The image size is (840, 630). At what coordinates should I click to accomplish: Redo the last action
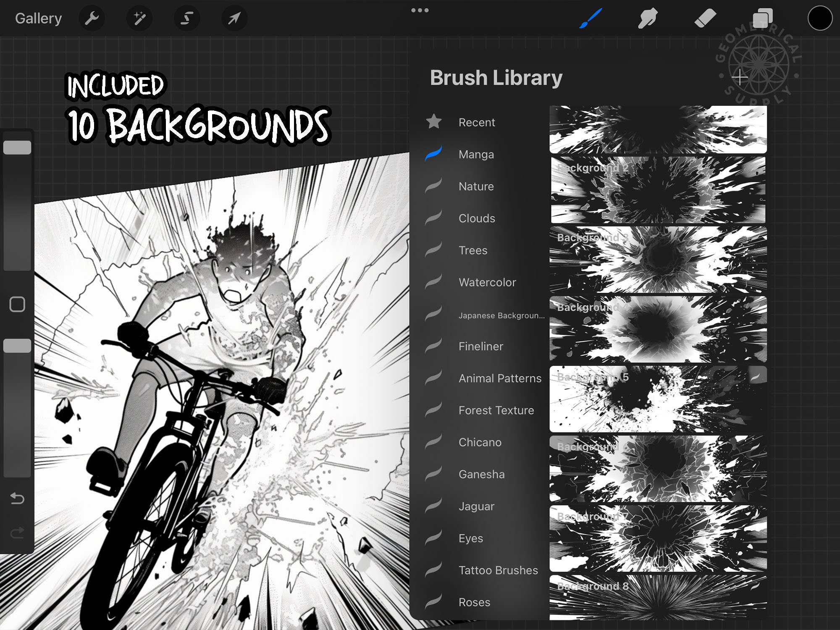point(17,533)
